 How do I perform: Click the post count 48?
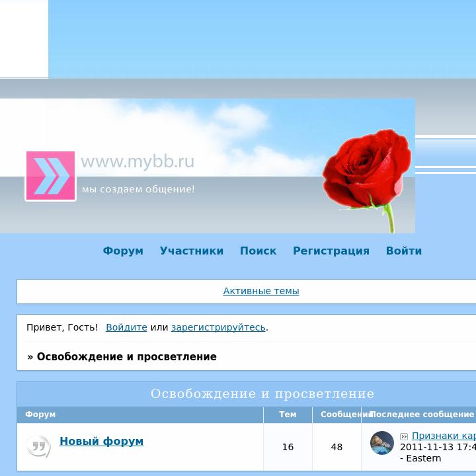[337, 447]
